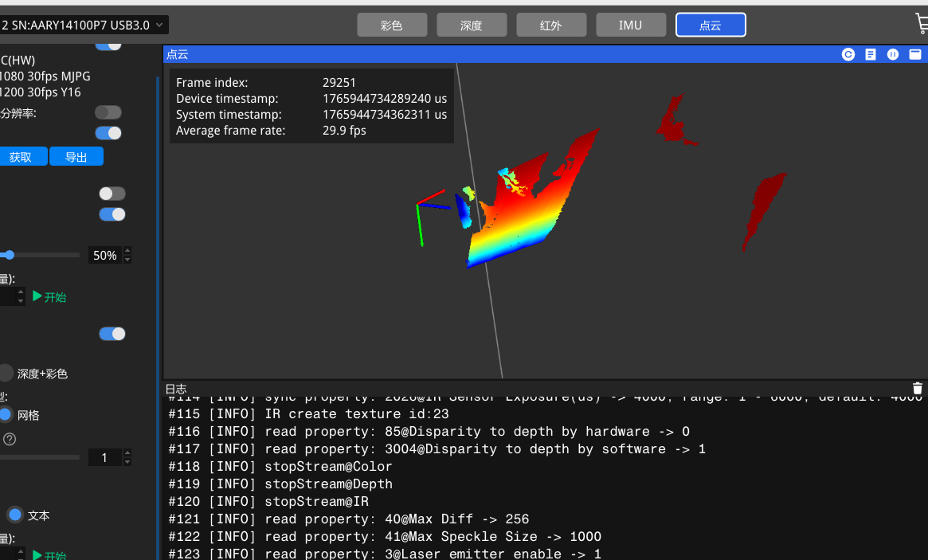The height and width of the screenshot is (560, 928).
Task: Click log line #117 Disparity by software
Action: coord(437,448)
